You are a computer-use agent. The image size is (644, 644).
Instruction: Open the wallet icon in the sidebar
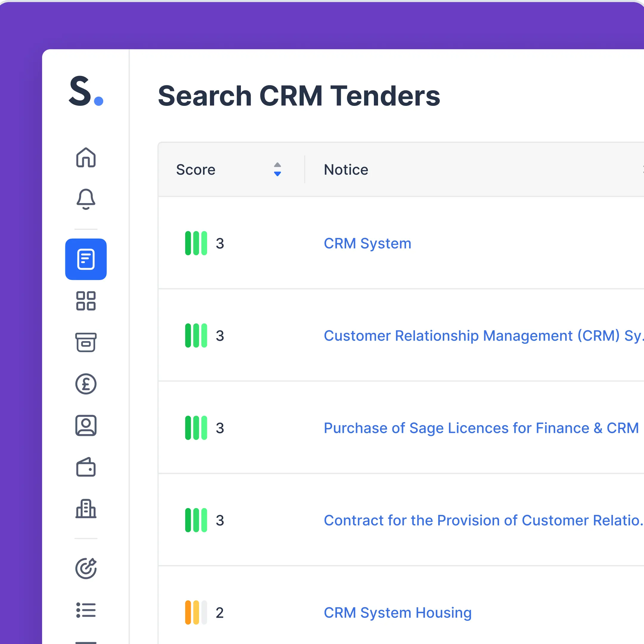click(86, 467)
